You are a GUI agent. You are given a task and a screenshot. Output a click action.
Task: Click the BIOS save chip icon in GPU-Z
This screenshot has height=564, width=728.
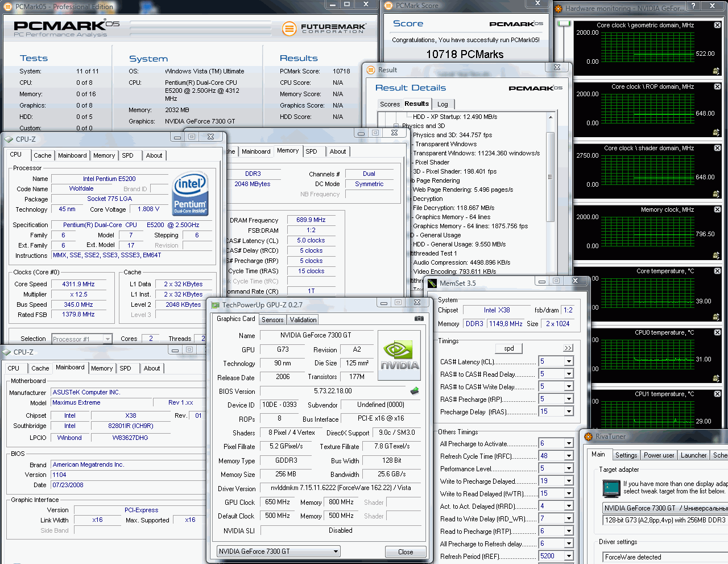[415, 391]
